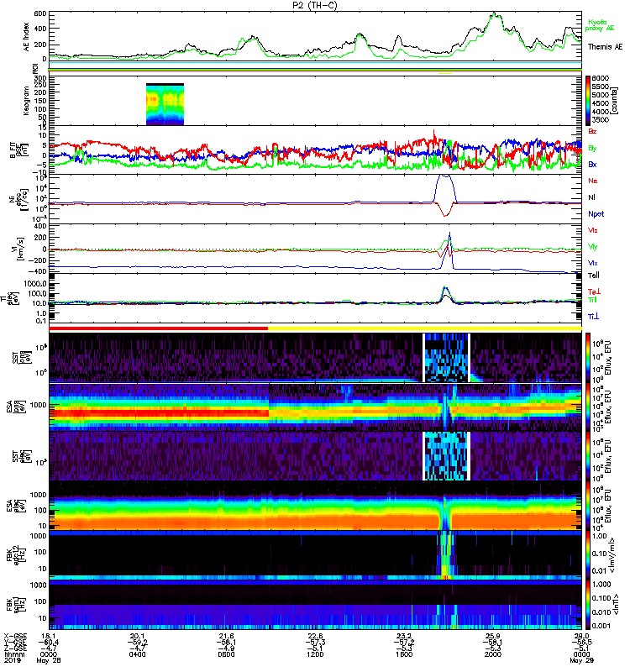Select the blue Npot legend label
The image size is (630, 672).
click(x=596, y=214)
